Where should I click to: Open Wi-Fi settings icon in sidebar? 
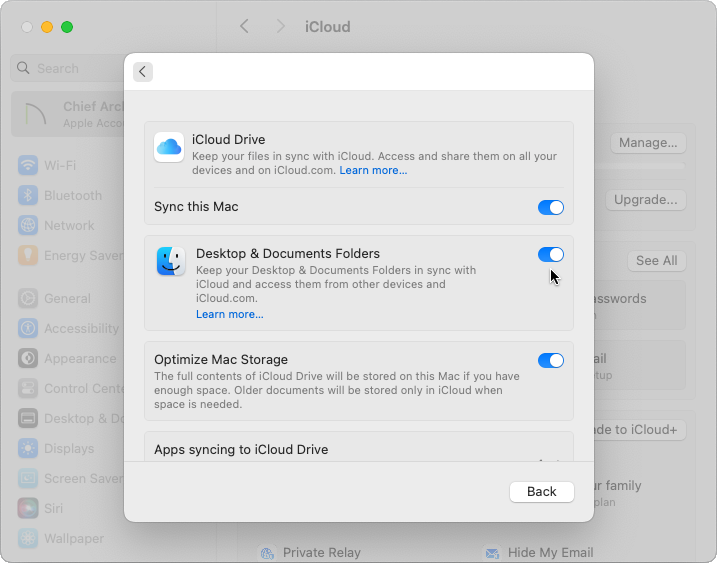(x=28, y=165)
